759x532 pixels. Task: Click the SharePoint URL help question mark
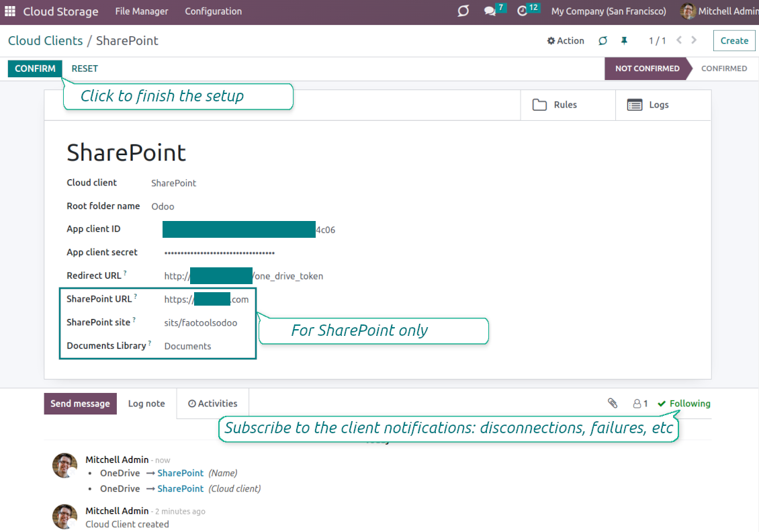[136, 296]
